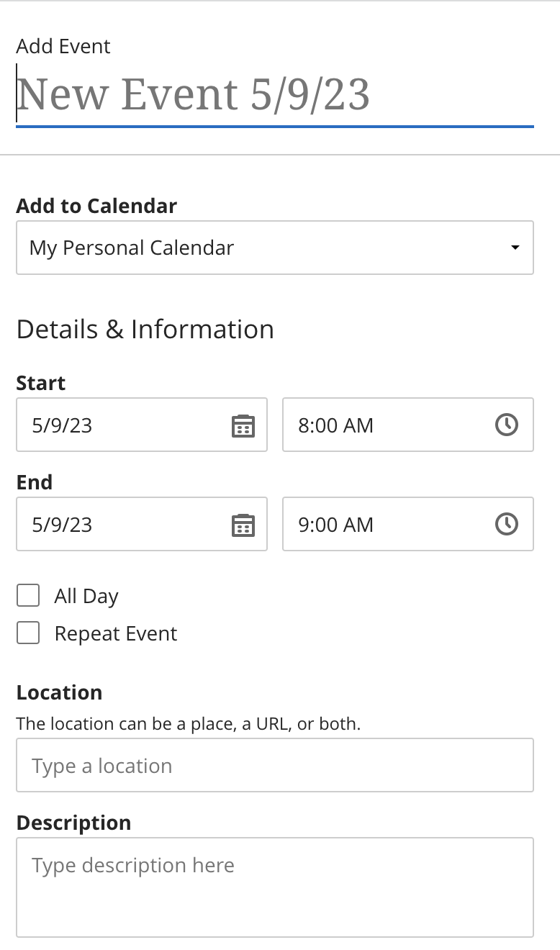Check the Repeat Event checkbox

(28, 633)
